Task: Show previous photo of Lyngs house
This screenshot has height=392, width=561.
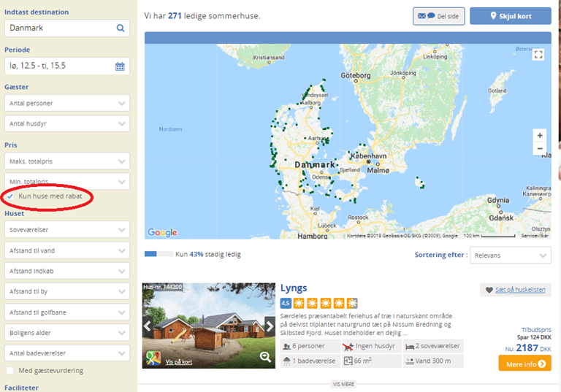Action: click(147, 326)
